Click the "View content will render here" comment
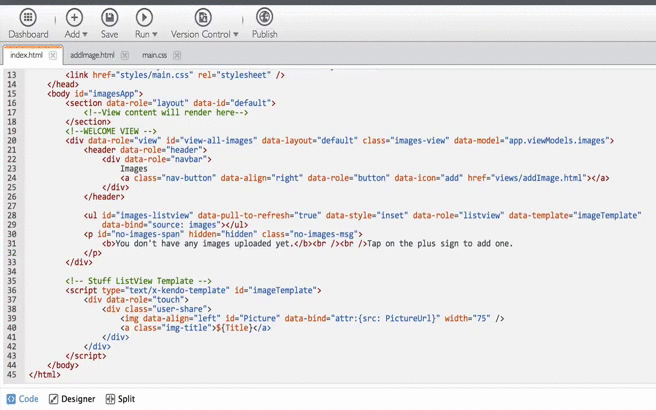Viewport: 656px width, 410px height. point(166,113)
